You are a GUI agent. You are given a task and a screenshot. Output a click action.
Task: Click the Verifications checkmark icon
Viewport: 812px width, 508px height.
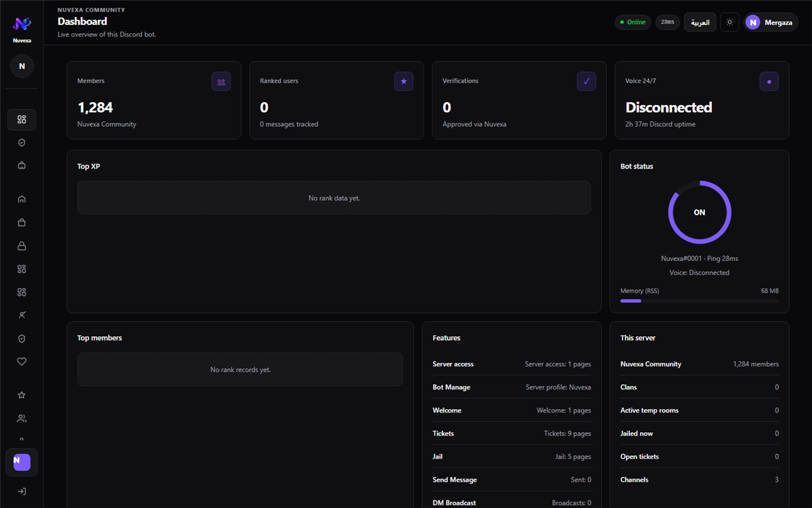(587, 82)
